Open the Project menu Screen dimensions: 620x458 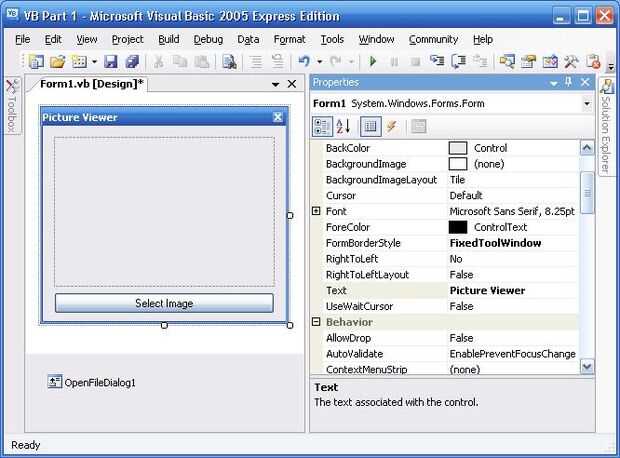coord(127,40)
